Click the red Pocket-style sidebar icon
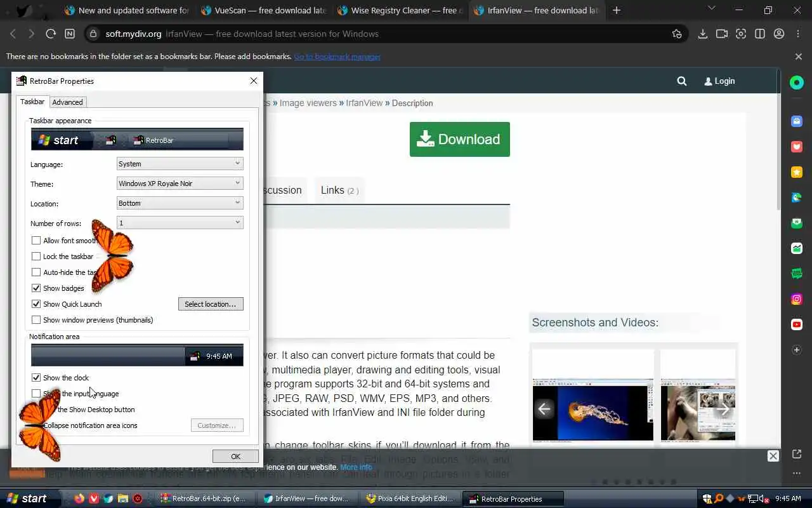Screen dimensions: 812x508 click(797, 147)
